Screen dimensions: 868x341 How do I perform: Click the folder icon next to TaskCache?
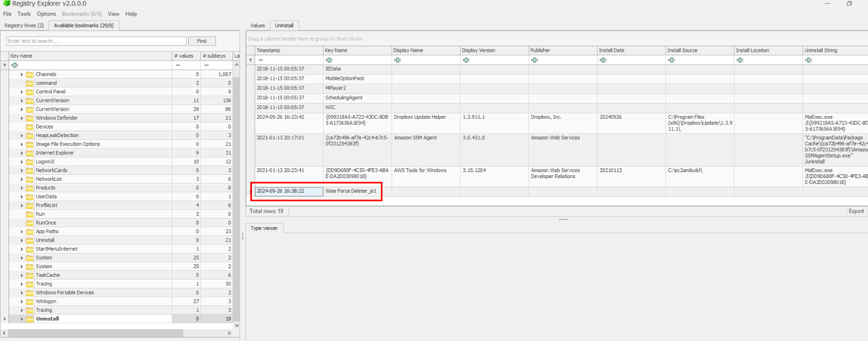[30, 275]
